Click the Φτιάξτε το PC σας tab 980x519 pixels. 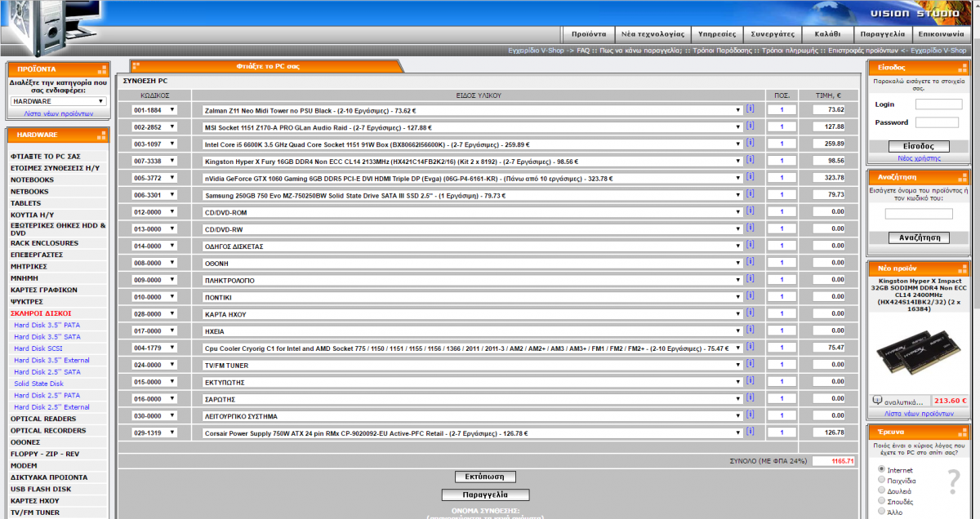tap(269, 66)
